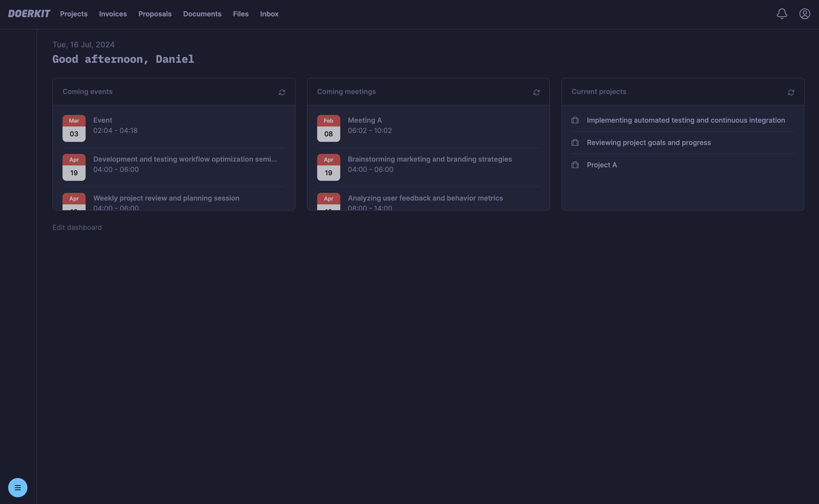Open the Inbox

[269, 14]
